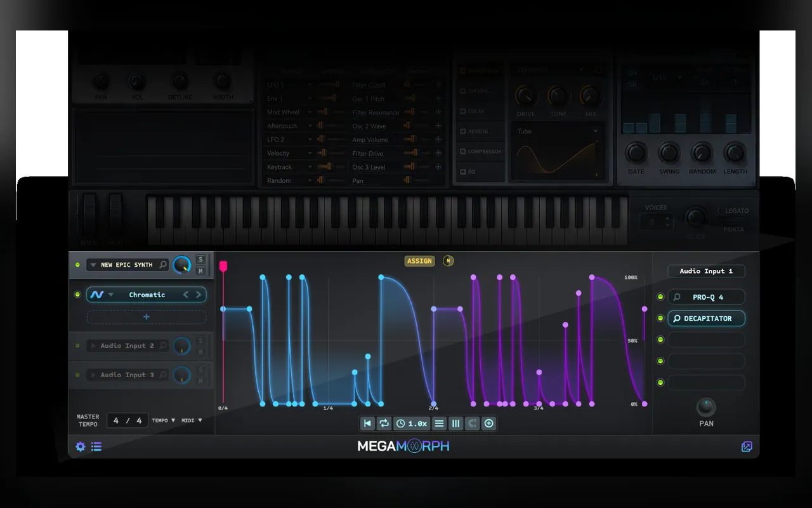Click the magnifier on New Epic Synth

click(x=163, y=265)
